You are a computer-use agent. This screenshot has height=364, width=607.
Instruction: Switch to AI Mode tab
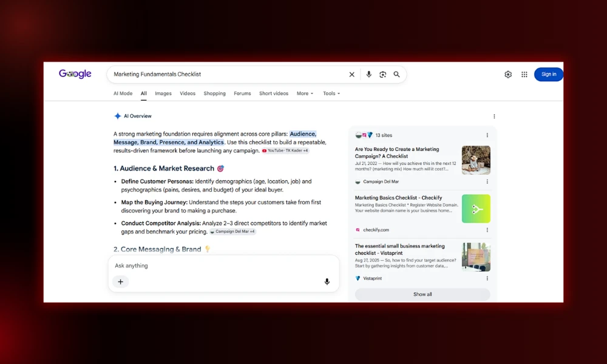point(123,93)
